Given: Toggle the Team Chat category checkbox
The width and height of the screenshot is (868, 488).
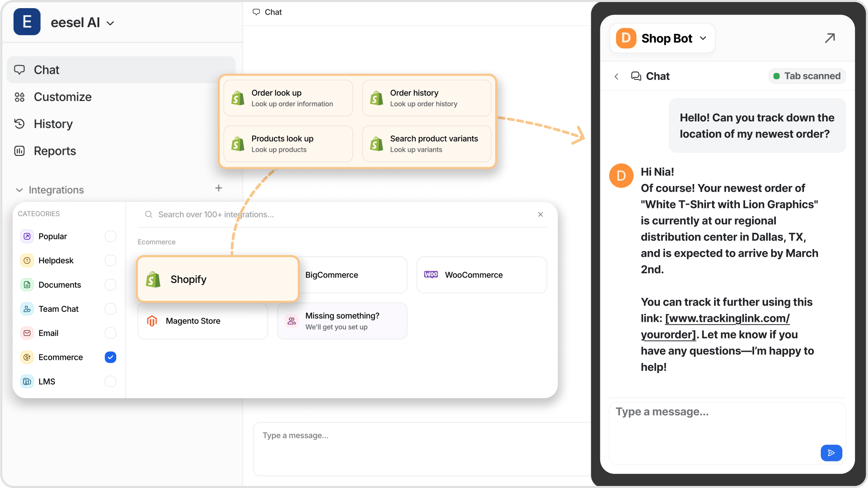Looking at the screenshot, I should point(110,309).
